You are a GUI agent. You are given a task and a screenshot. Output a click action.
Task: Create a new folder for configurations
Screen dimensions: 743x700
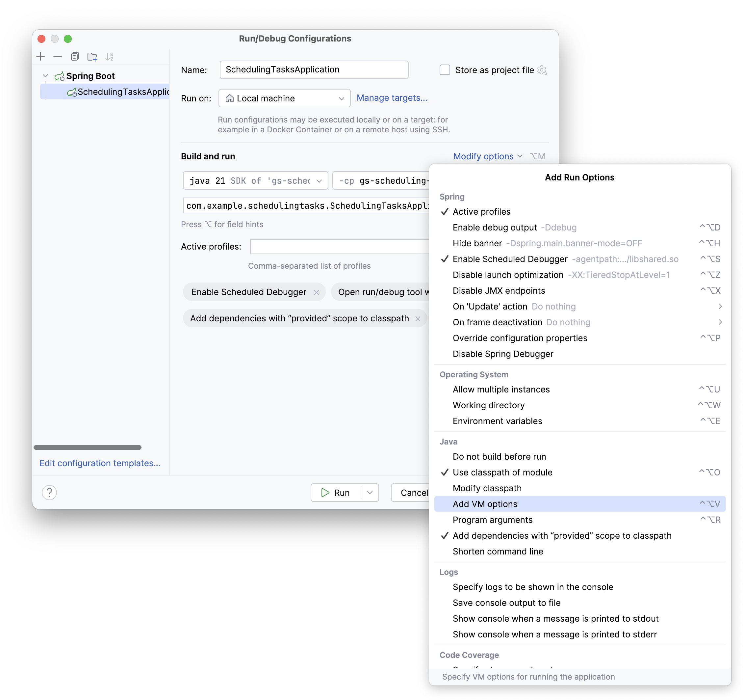(x=92, y=56)
